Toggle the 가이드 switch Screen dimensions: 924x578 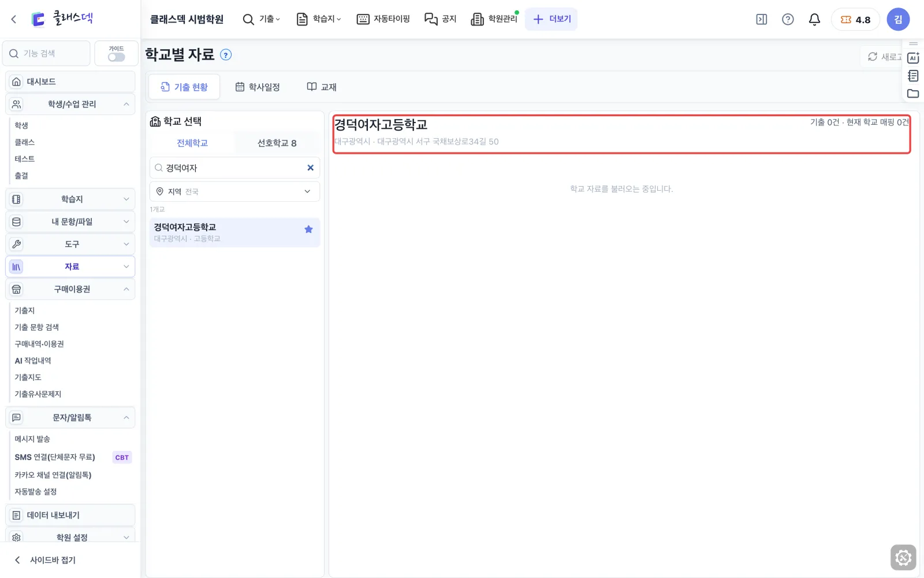point(116,57)
